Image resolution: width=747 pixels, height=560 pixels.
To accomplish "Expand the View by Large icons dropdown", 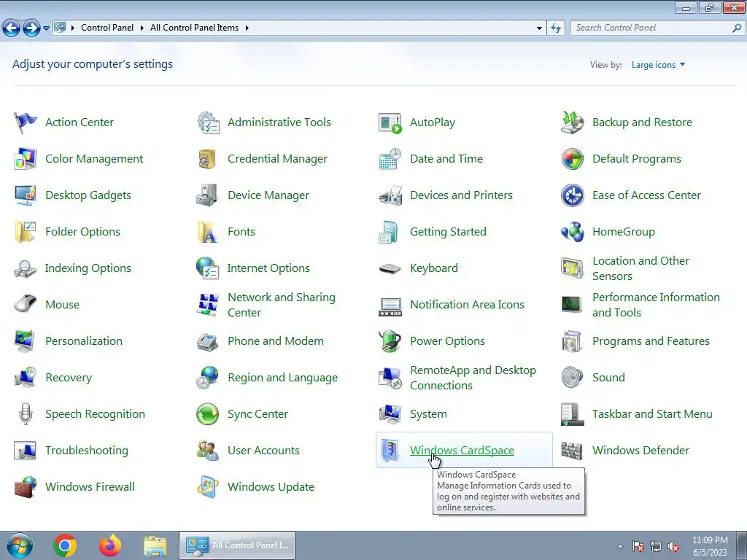I will tap(658, 65).
